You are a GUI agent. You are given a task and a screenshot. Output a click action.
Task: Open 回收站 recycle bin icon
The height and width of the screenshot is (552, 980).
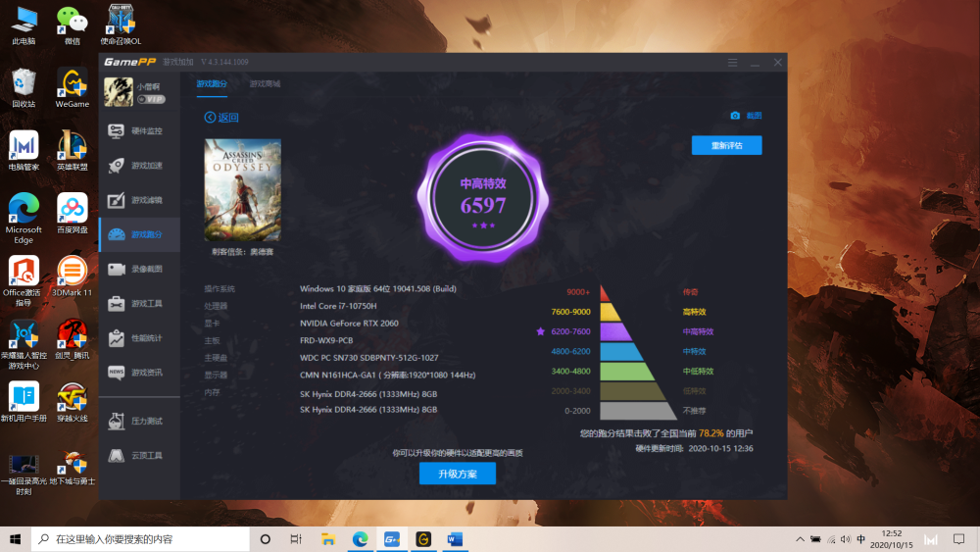click(x=24, y=88)
